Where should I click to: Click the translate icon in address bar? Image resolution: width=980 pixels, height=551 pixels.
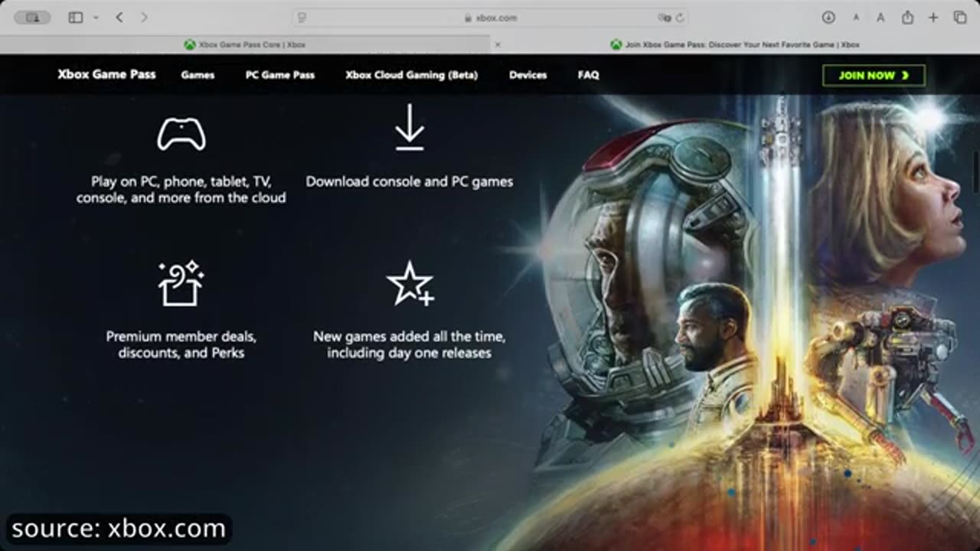point(664,18)
